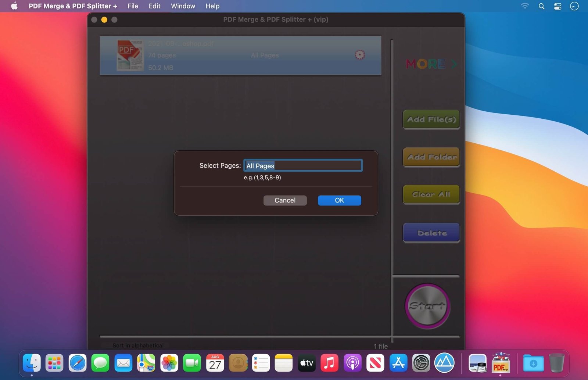Viewport: 588px width, 380px height.
Task: Click OK to confirm the page selection
Action: (x=339, y=200)
